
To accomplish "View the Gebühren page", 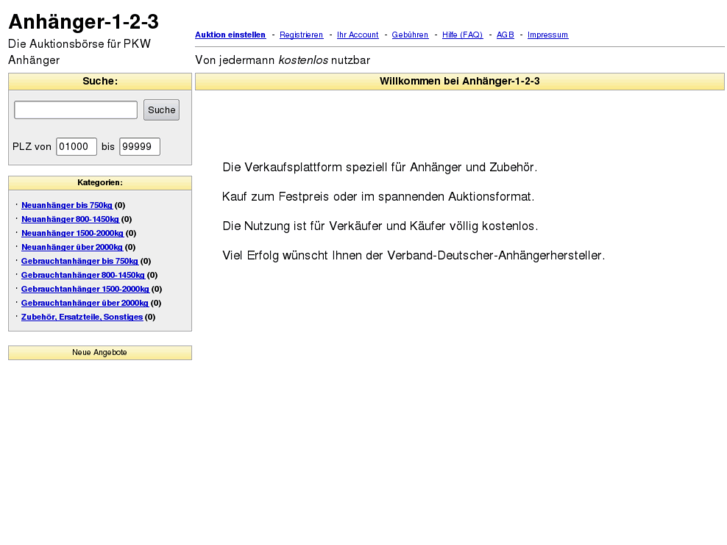I will coord(410,35).
